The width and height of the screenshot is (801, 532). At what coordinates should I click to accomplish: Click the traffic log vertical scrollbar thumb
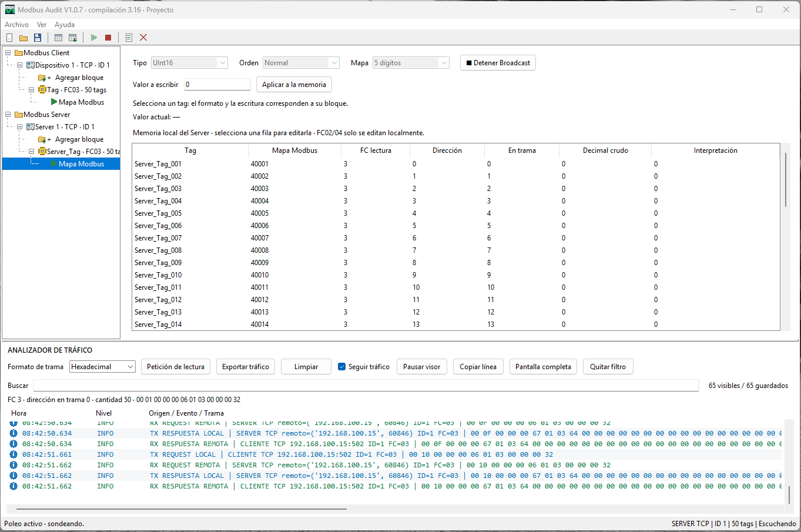789,495
